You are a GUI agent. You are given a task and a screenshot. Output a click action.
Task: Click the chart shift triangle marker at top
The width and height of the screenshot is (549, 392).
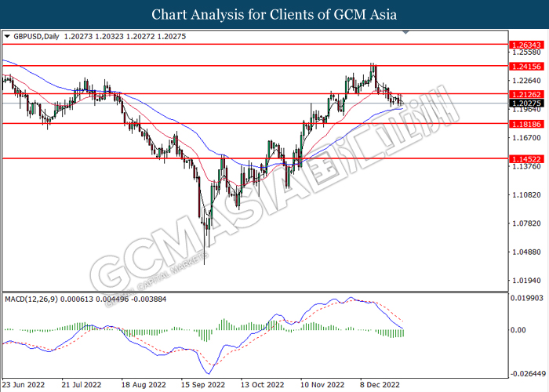tap(405, 32)
